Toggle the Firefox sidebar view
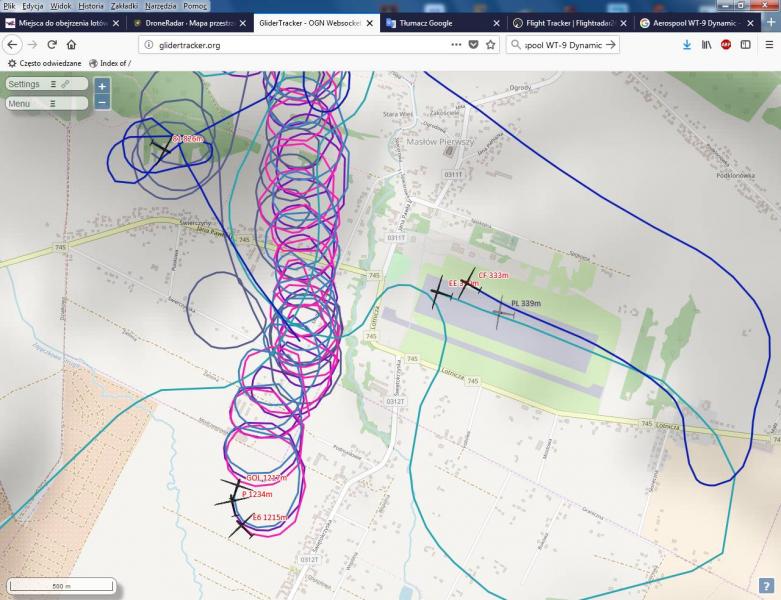781x600 pixels. (746, 44)
